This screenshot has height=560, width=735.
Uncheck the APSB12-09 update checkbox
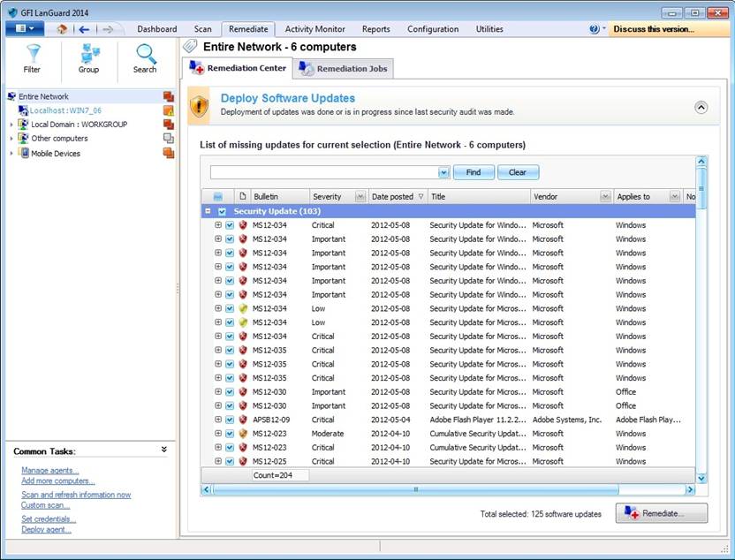[x=230, y=420]
